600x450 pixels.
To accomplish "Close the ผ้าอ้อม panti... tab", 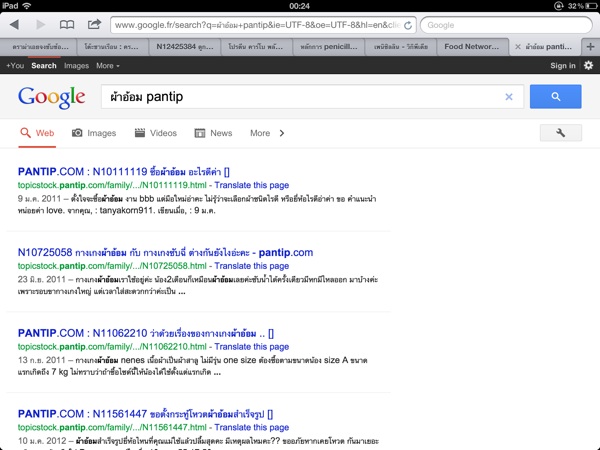I will [518, 47].
